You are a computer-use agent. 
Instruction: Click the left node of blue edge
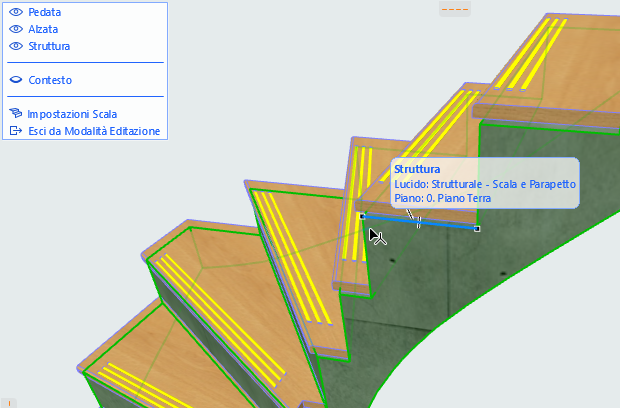[362, 216]
